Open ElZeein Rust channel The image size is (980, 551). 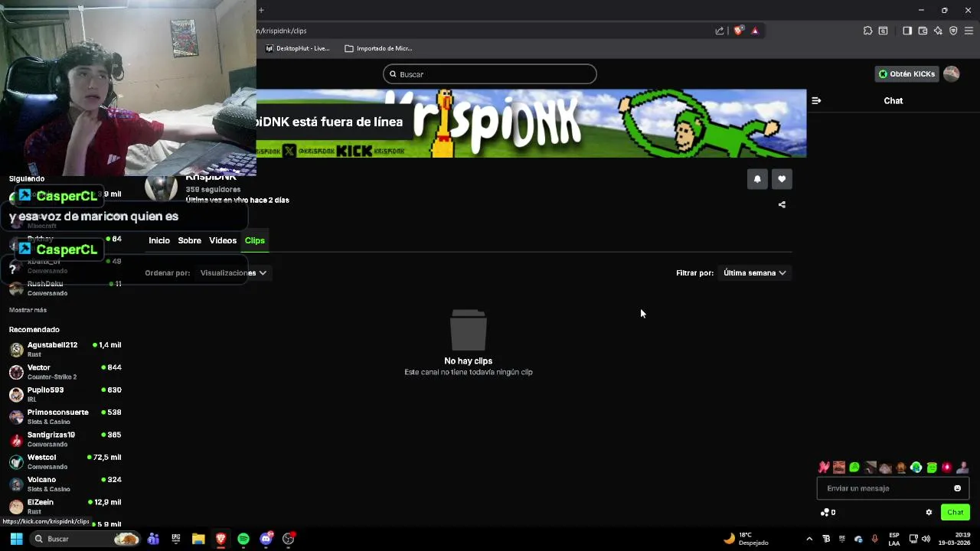click(x=65, y=506)
